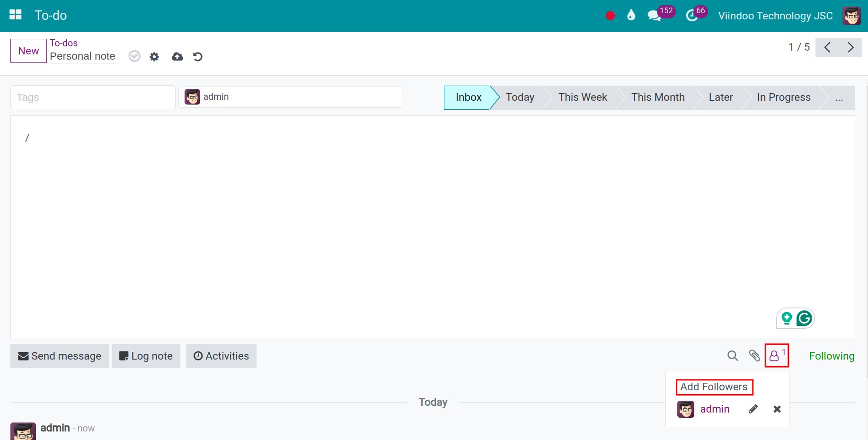Viewport: 868px width, 440px height.
Task: Mark to-do as done checkmark icon
Action: click(134, 56)
